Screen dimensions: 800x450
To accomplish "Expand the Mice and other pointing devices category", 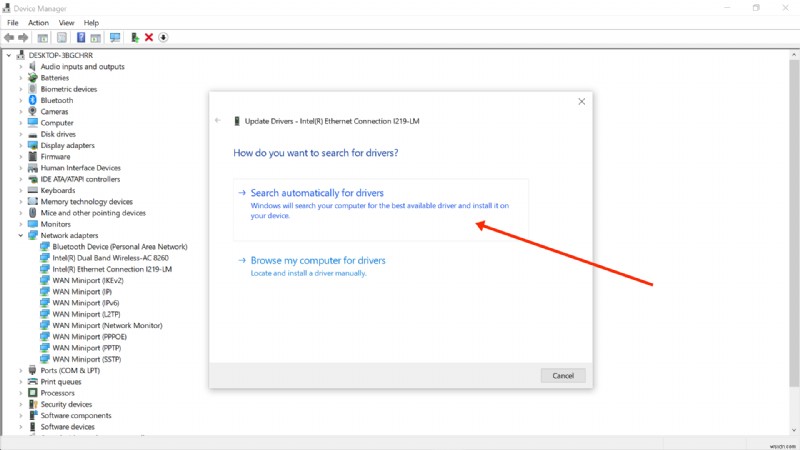I will click(x=20, y=213).
